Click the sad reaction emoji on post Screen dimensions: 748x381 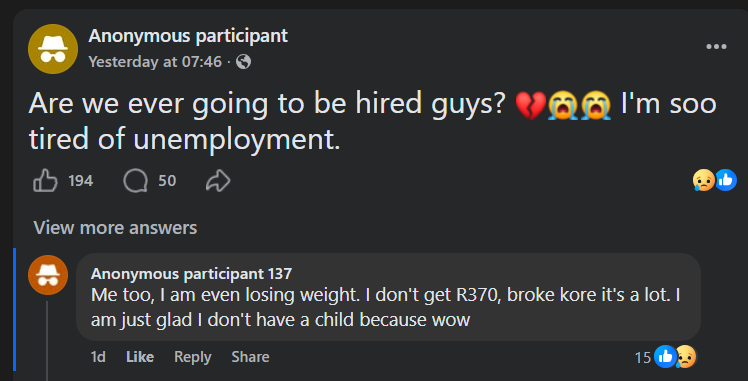[703, 181]
